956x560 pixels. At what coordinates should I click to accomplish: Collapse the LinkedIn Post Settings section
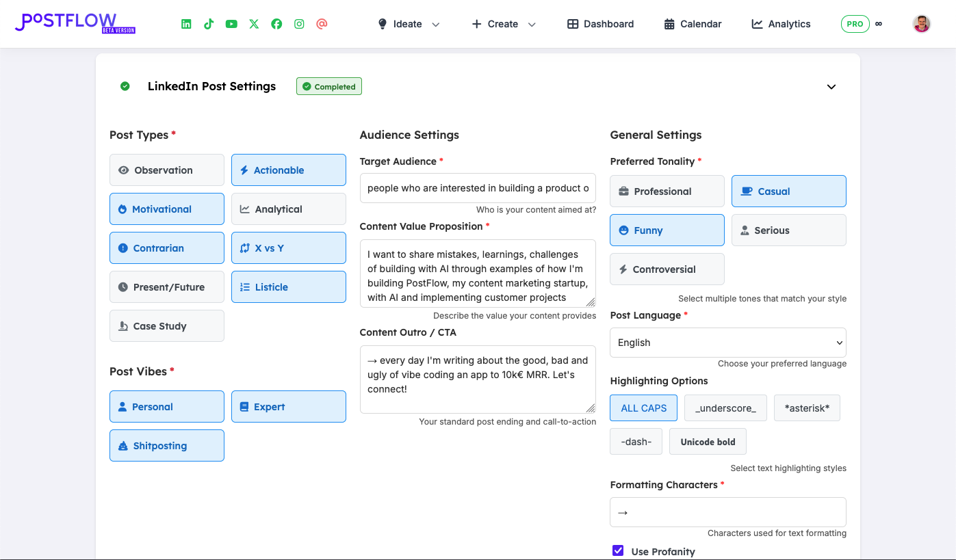coord(831,87)
